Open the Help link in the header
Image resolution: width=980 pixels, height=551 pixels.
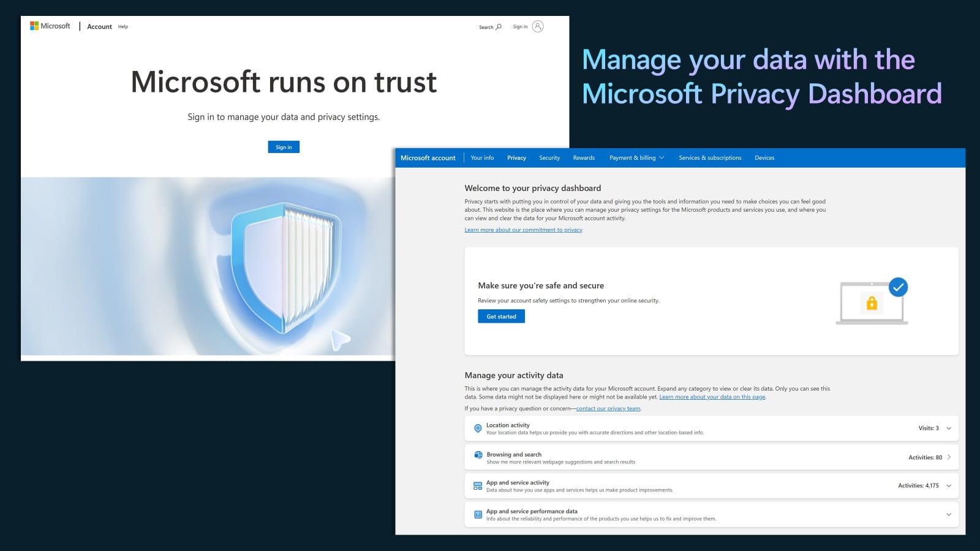pos(123,27)
